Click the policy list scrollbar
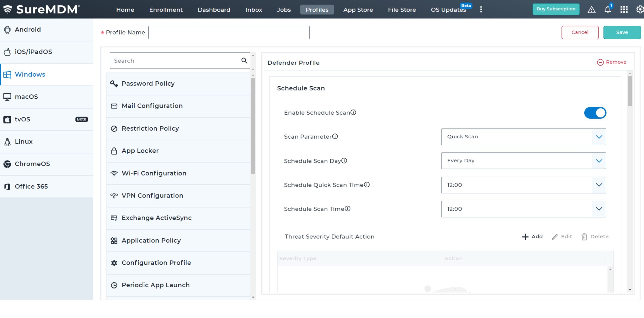This screenshot has width=644, height=318. [253, 126]
